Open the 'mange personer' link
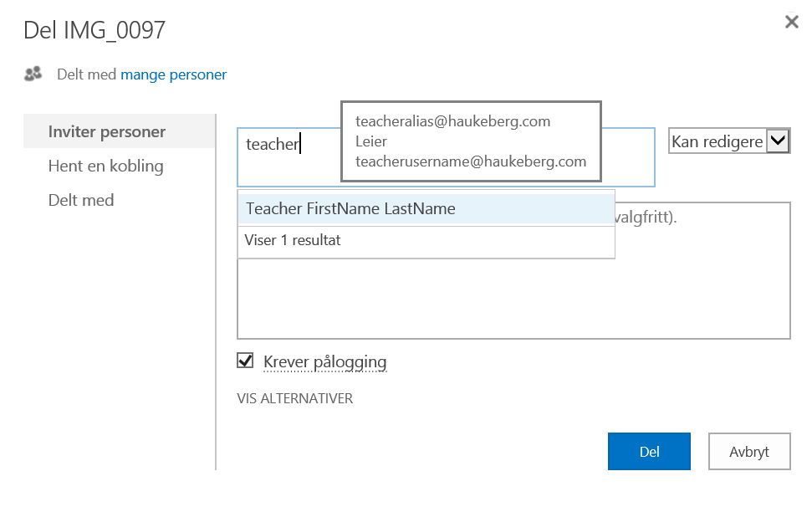Viewport: 812px width, 507px height. [173, 74]
